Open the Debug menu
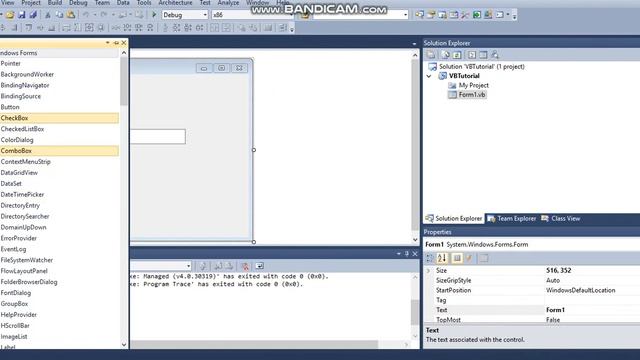Viewport: 640px width, 360px height. (x=78, y=3)
